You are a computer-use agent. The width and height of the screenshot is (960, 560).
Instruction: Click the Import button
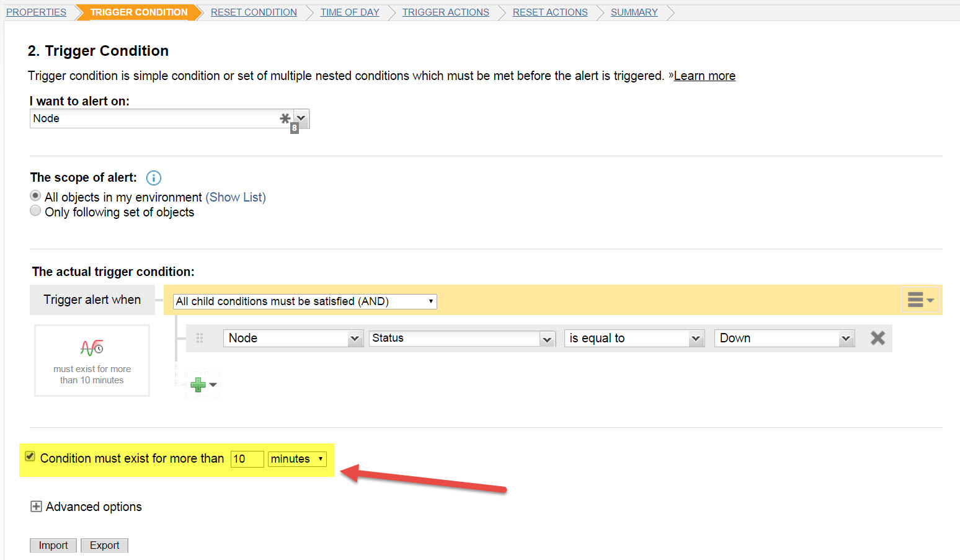pyautogui.click(x=53, y=545)
